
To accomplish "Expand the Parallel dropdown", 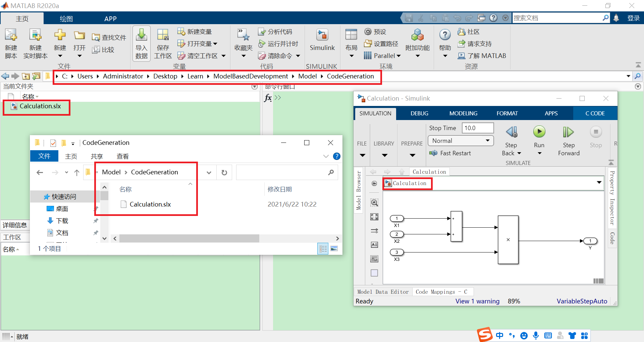I will pos(399,56).
